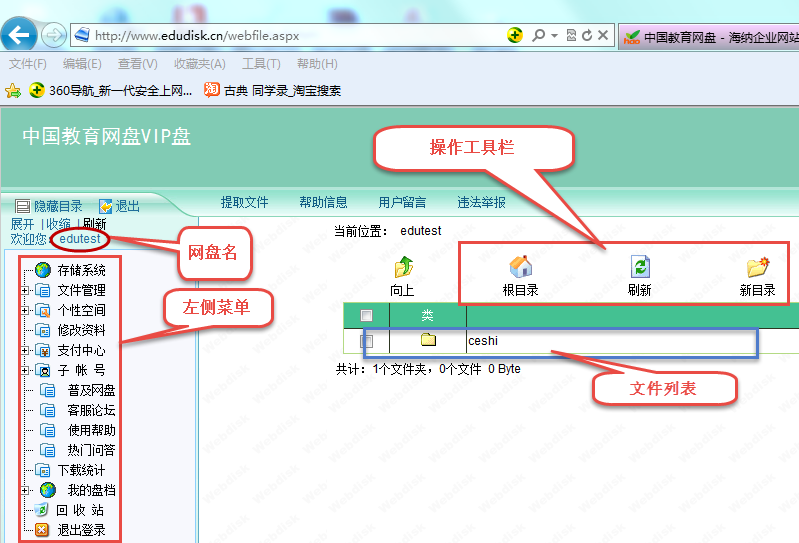Viewport: 799px width, 543px height.
Task: Expand the 我的盘档 tree node
Action: click(x=25, y=491)
